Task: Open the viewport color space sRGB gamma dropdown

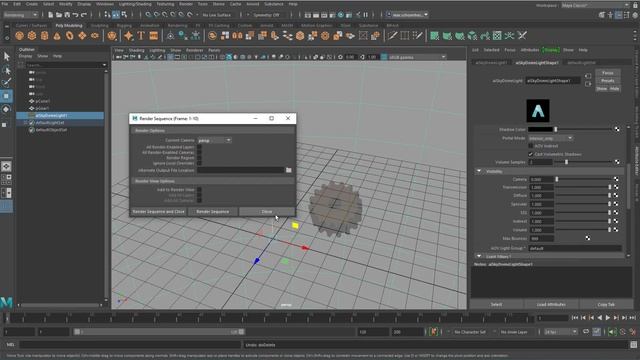Action: [x=416, y=57]
